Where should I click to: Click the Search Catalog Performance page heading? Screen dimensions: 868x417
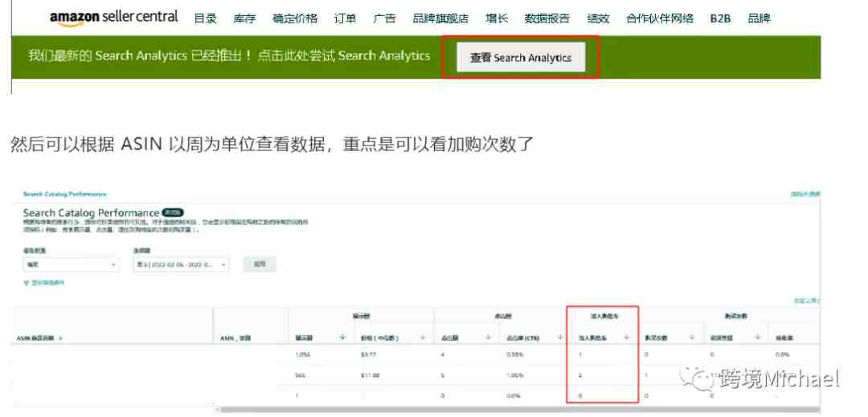point(92,213)
